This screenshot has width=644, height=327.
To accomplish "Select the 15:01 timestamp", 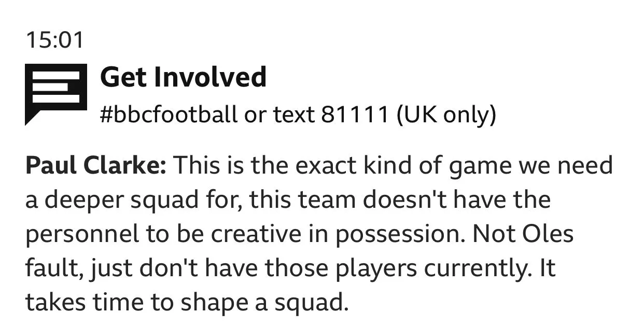I will click(54, 40).
